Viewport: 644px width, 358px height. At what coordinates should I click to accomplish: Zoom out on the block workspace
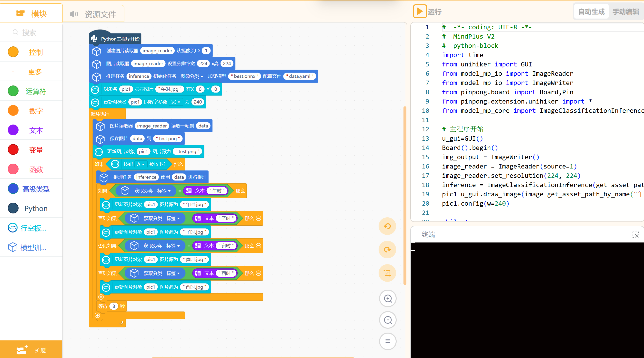(x=388, y=320)
